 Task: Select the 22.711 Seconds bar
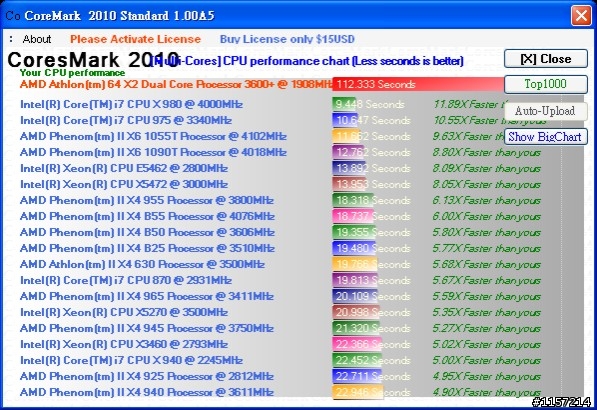click(x=357, y=376)
